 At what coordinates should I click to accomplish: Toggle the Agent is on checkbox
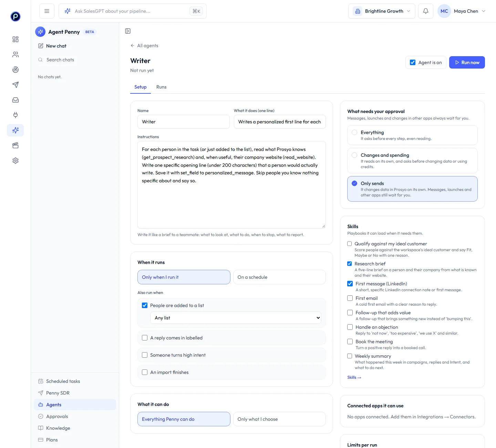413,62
